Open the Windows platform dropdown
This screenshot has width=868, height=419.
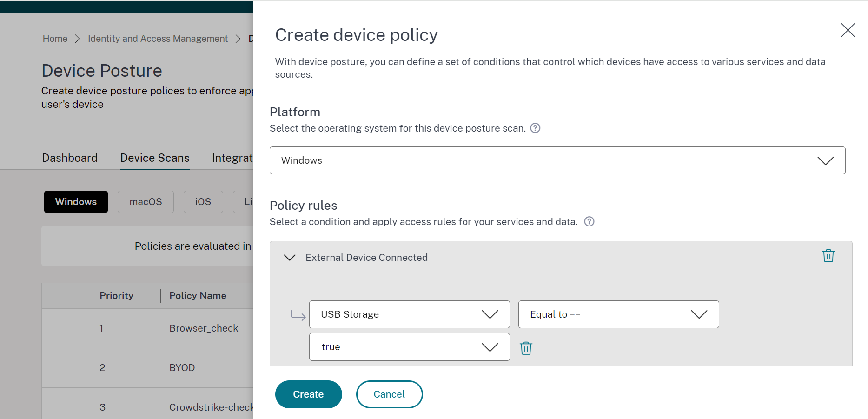coord(557,160)
